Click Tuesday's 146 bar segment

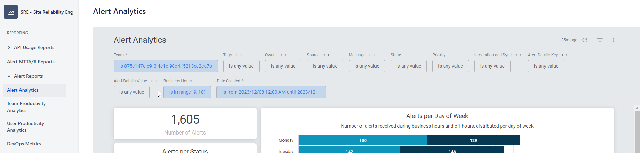452,150
